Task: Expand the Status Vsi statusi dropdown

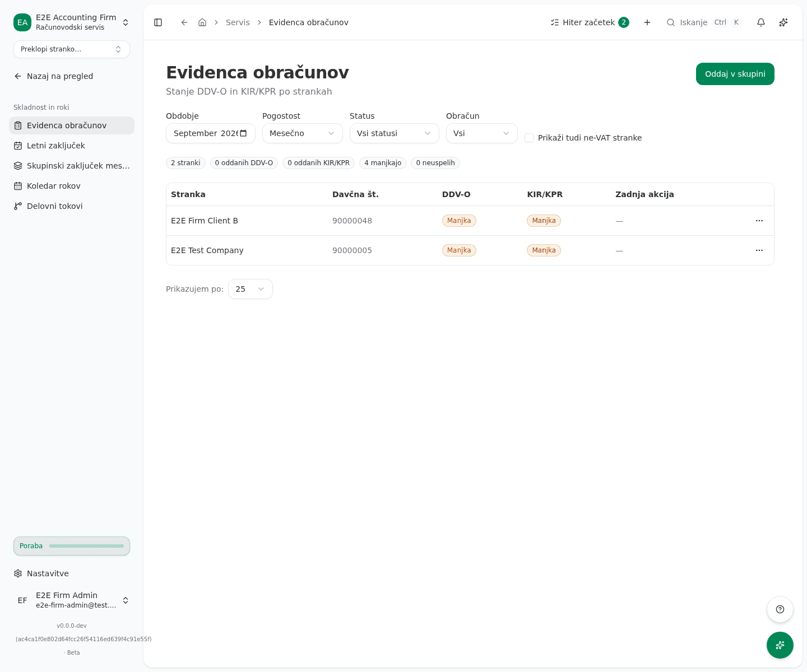Action: pyautogui.click(x=395, y=133)
